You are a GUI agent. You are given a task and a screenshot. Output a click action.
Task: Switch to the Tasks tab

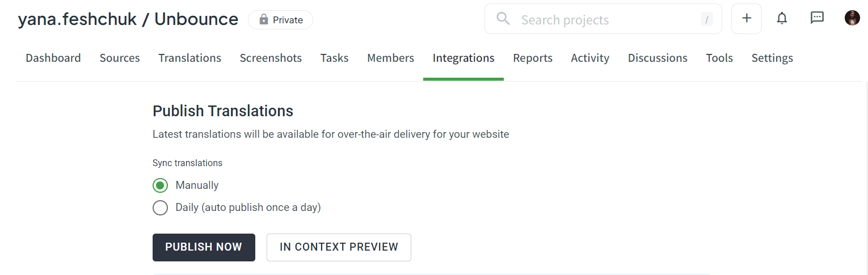(x=334, y=58)
